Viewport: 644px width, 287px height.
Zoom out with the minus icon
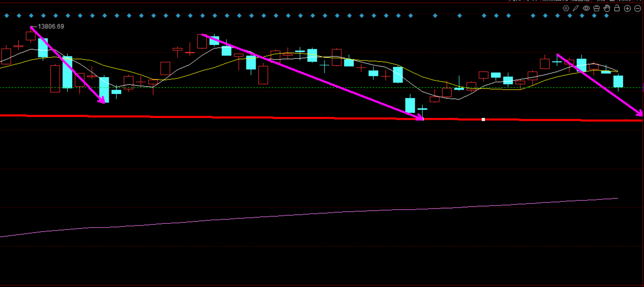pyautogui.click(x=638, y=9)
